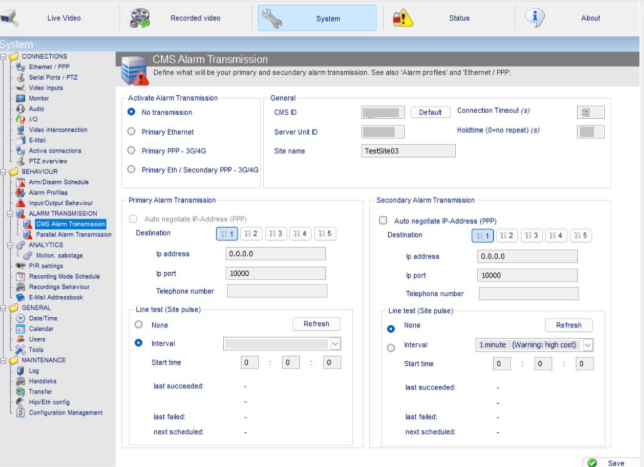The image size is (644, 467).
Task: Open Configuration Management tree item
Action: pyautogui.click(x=66, y=412)
